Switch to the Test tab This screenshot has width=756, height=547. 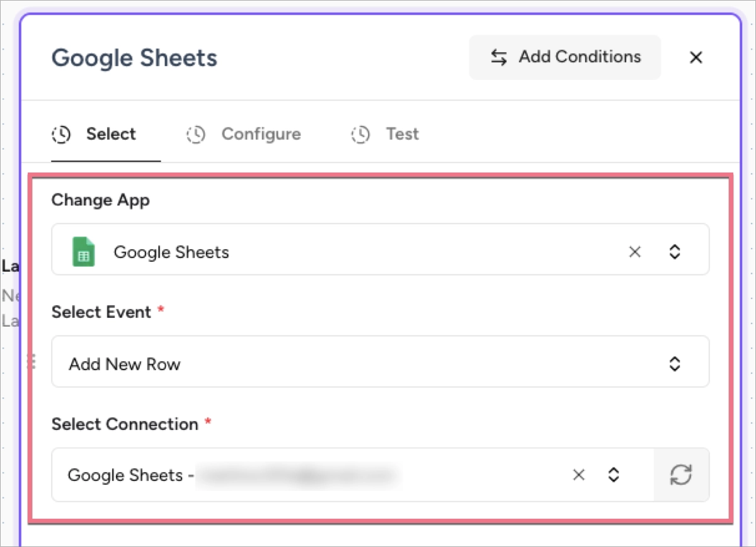click(x=402, y=134)
